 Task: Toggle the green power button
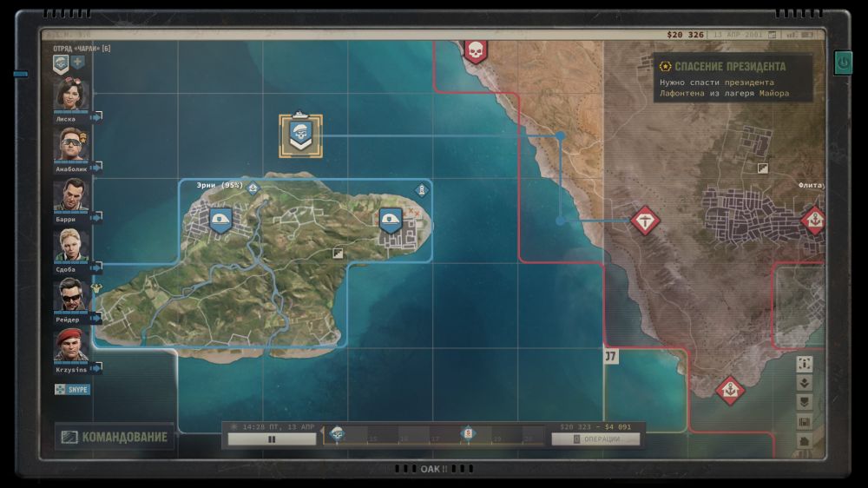(x=843, y=63)
